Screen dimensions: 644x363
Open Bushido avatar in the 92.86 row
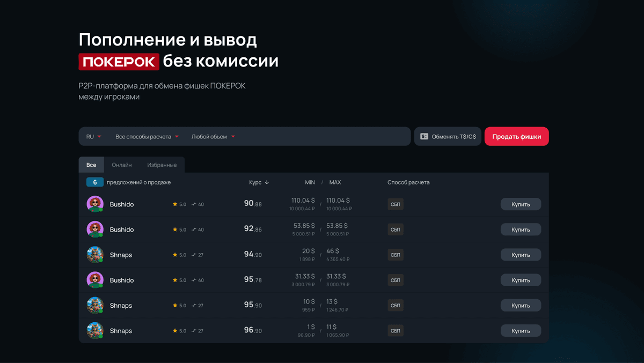(x=95, y=229)
